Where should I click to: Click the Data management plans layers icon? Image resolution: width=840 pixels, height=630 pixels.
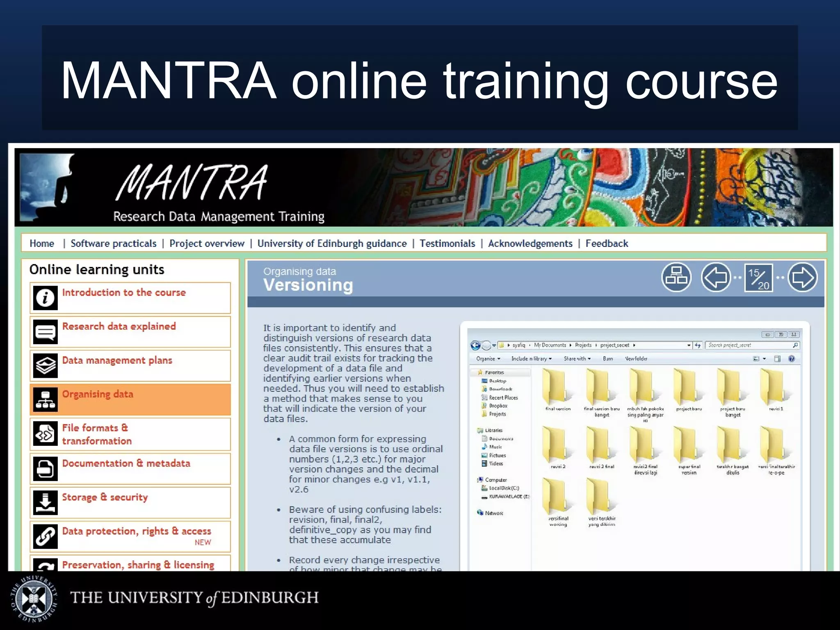(x=45, y=365)
